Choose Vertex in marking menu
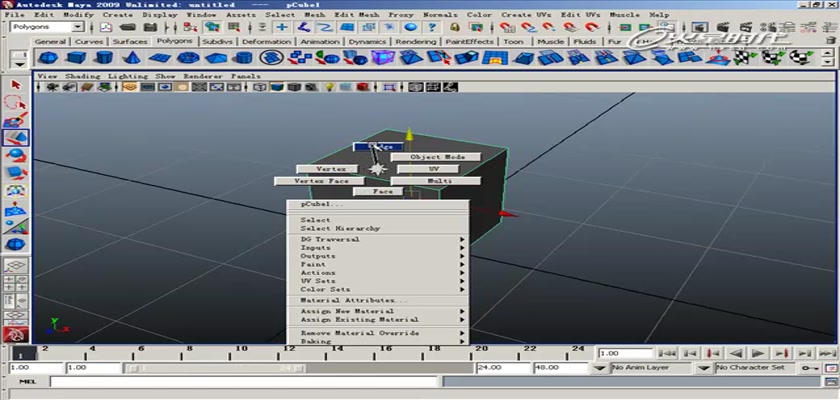The image size is (840, 400). pyautogui.click(x=327, y=169)
